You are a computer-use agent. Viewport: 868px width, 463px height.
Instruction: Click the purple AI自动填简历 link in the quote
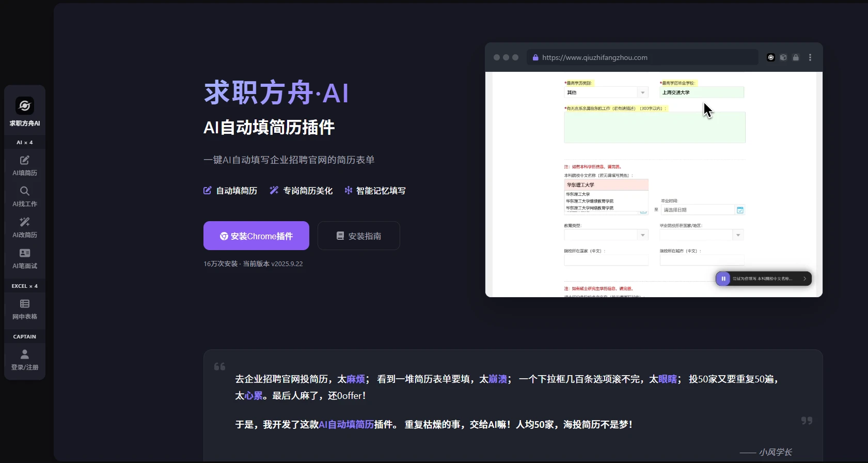[346, 424]
